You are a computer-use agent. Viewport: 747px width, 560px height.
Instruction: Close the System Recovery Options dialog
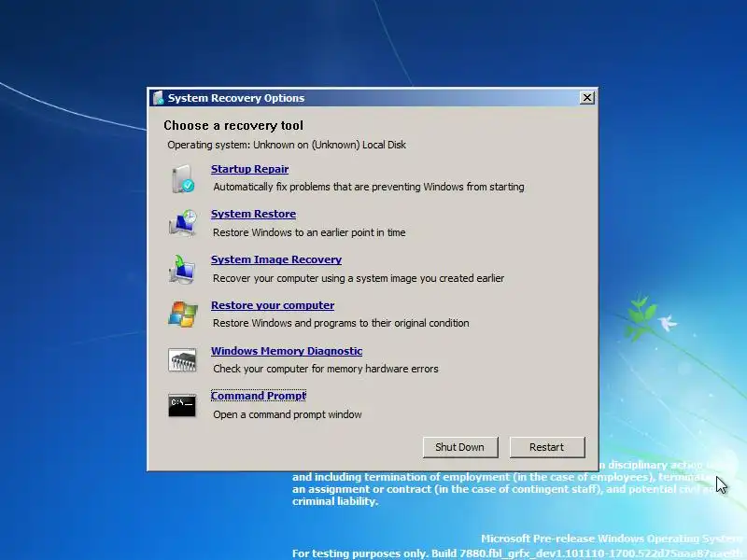click(587, 98)
